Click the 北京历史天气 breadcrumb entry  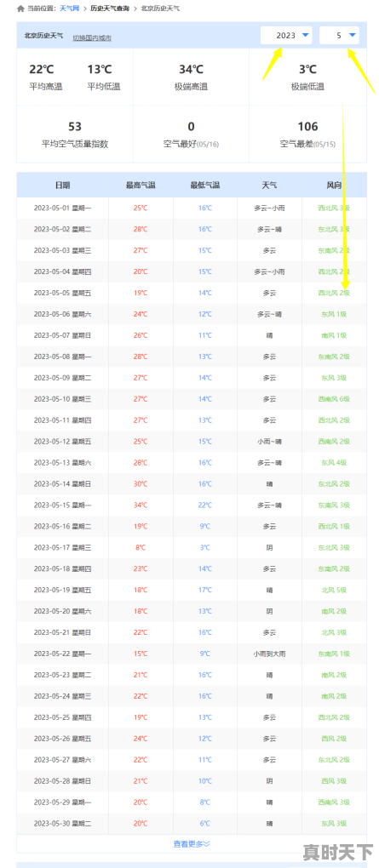point(160,9)
